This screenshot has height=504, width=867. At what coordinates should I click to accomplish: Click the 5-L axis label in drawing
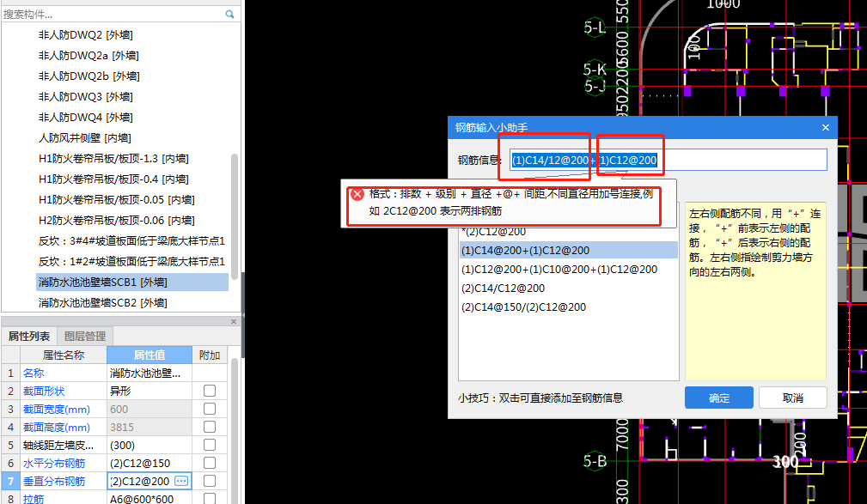595,27
